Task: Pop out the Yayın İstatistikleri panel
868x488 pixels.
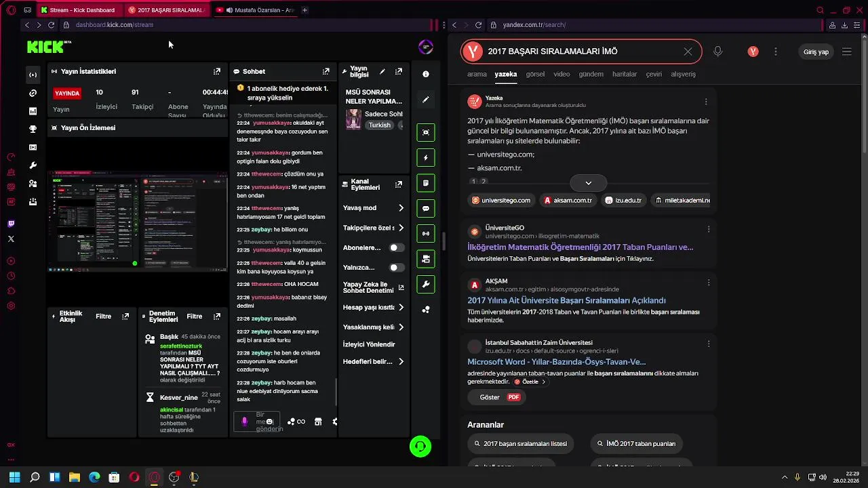Action: click(x=217, y=71)
